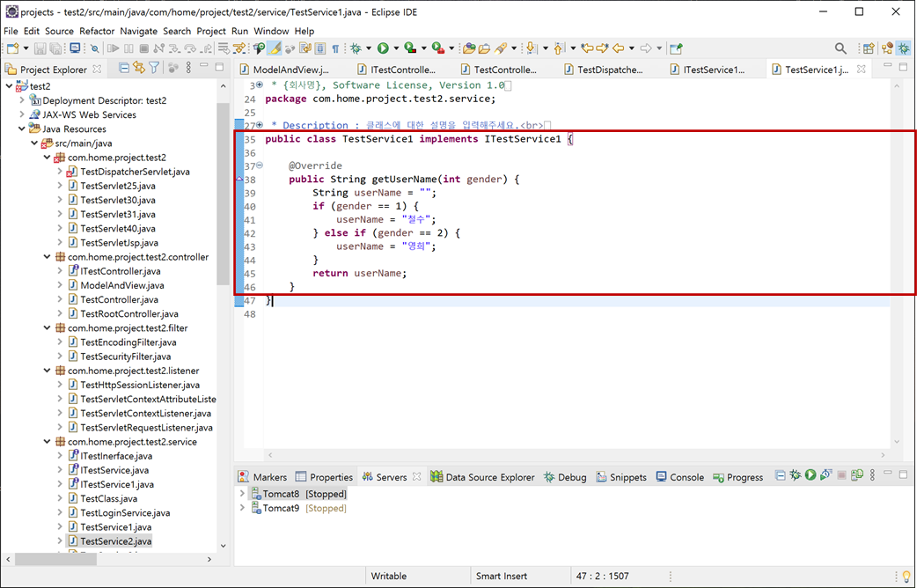Open the Project Explorer view menu (three dots)
This screenshot has width=917, height=588.
pyautogui.click(x=188, y=68)
